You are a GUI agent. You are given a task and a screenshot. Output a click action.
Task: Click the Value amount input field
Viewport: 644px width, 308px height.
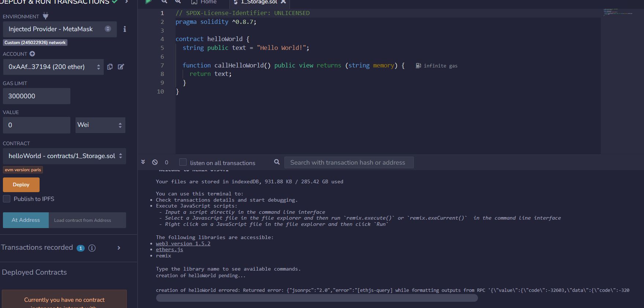37,125
